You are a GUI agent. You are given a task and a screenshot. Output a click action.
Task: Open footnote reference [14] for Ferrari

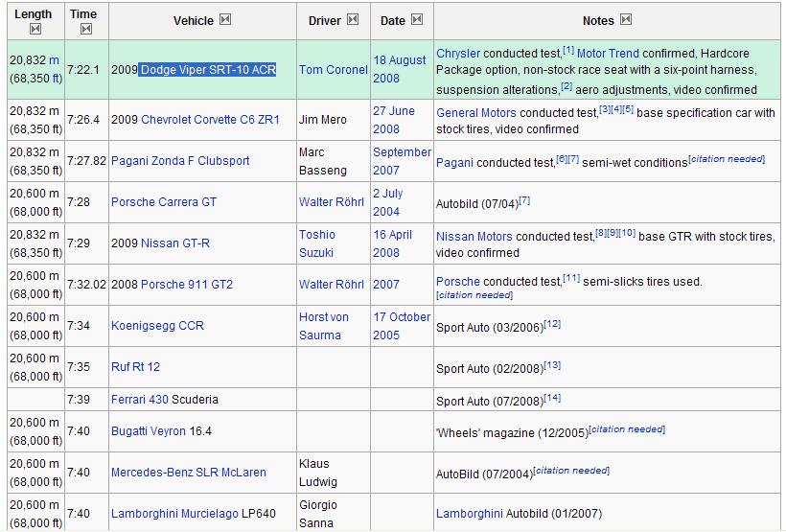[x=552, y=398]
